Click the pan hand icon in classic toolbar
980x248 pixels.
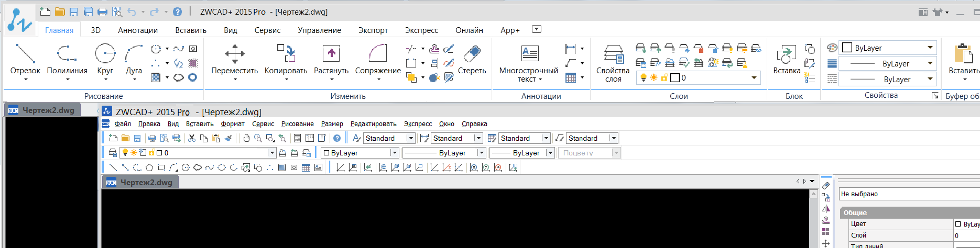246,138
